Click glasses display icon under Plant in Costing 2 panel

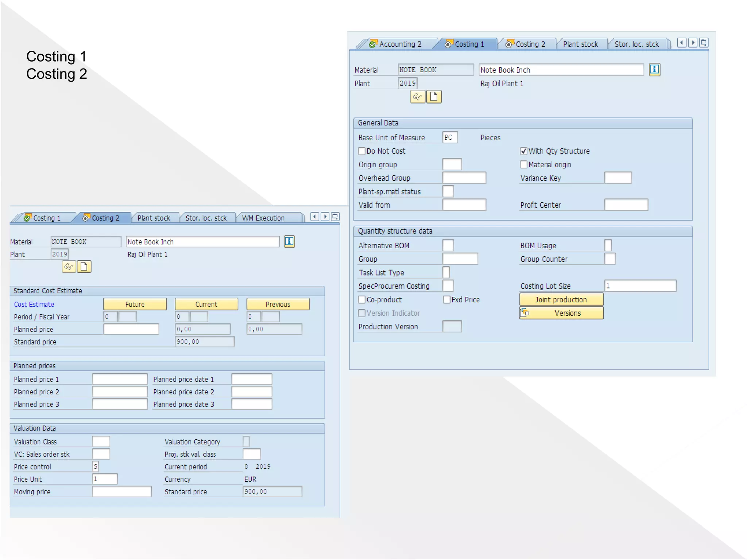pos(69,267)
